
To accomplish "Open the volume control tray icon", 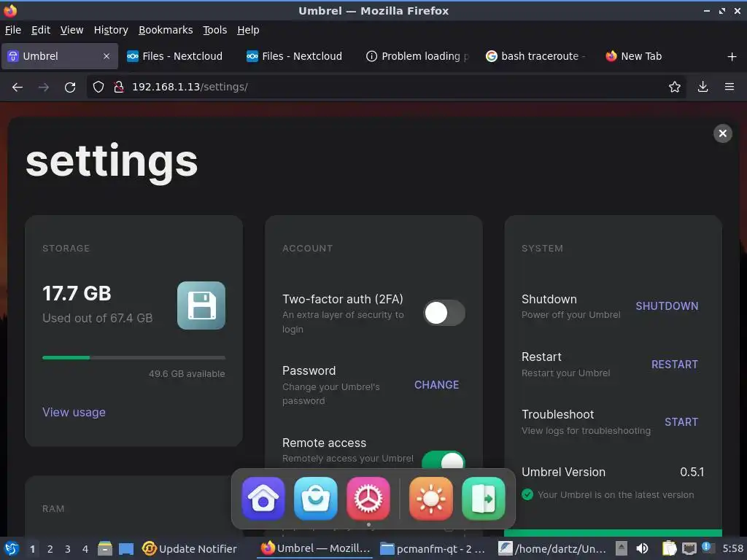I will coord(642,548).
